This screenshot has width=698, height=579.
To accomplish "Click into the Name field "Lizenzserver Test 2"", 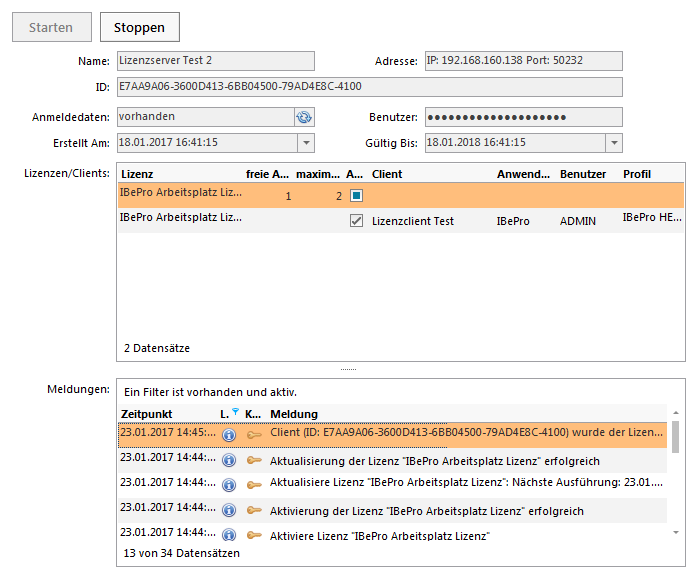I will (215, 61).
